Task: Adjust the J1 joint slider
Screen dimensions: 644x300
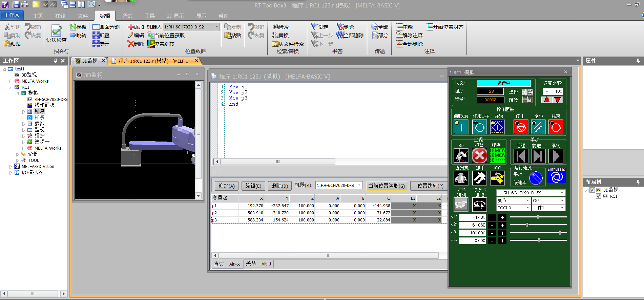Action: point(538,217)
